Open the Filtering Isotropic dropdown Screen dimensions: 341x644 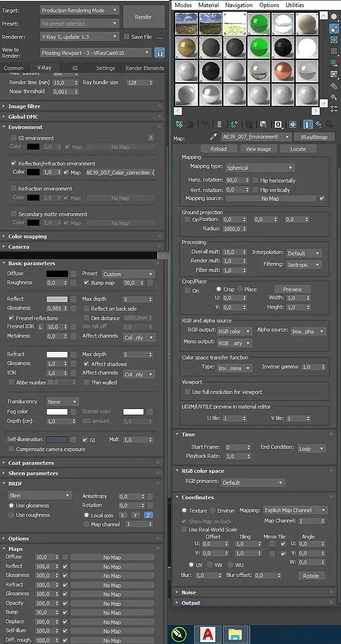304,265
